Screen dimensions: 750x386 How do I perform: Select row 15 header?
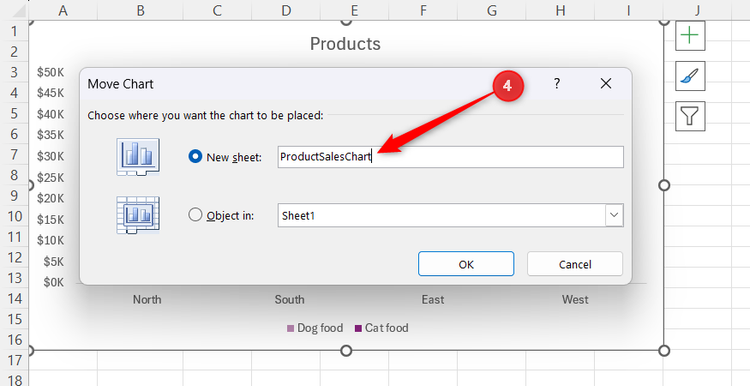pyautogui.click(x=14, y=319)
